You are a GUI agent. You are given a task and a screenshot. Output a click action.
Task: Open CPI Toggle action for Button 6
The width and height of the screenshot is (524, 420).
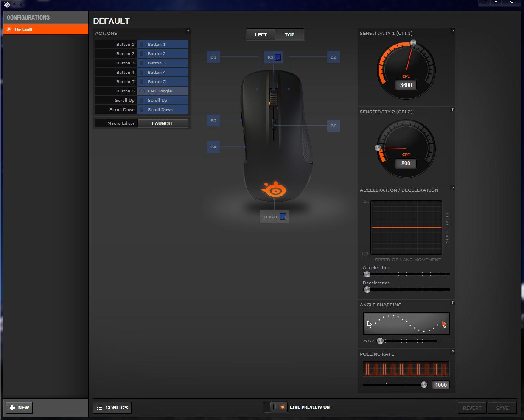tap(163, 91)
